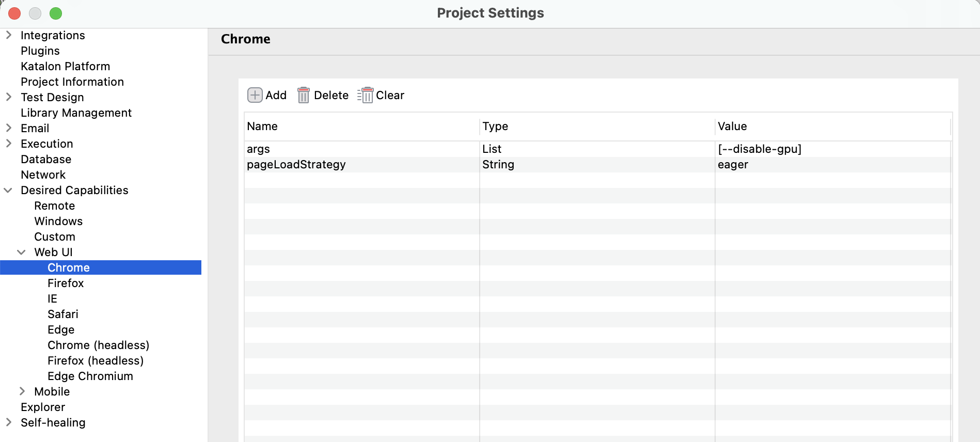Screen dimensions: 980x442
Task: Select Chrome (headless) settings
Action: 98,345
